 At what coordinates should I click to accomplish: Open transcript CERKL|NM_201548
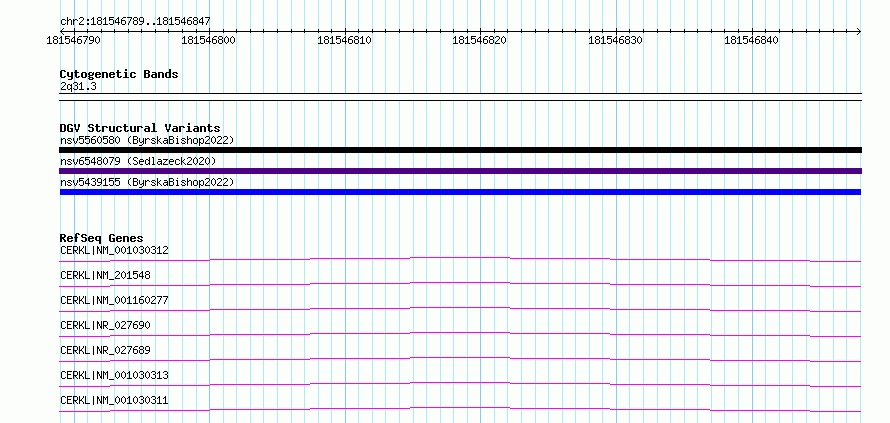(105, 275)
